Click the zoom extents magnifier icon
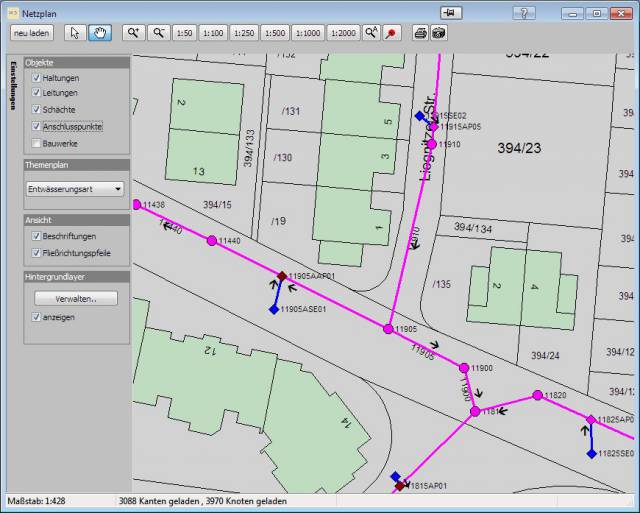This screenshot has height=513, width=640. (372, 33)
